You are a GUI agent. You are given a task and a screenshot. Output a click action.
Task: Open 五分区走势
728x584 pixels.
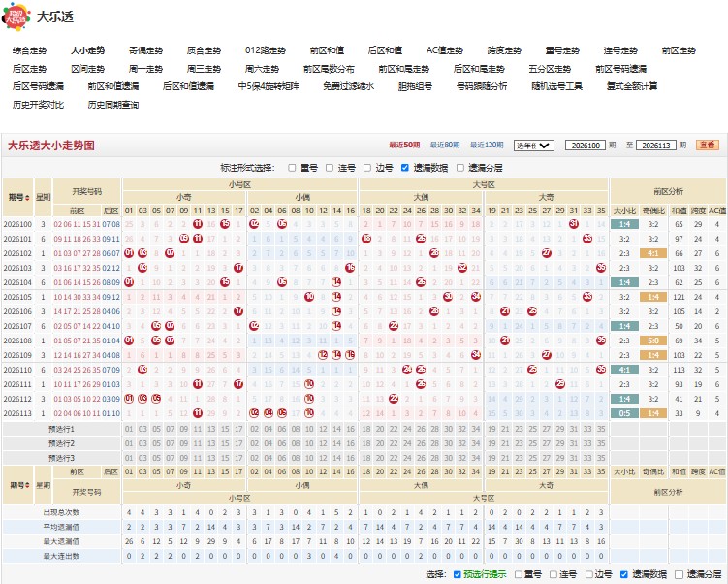point(550,69)
